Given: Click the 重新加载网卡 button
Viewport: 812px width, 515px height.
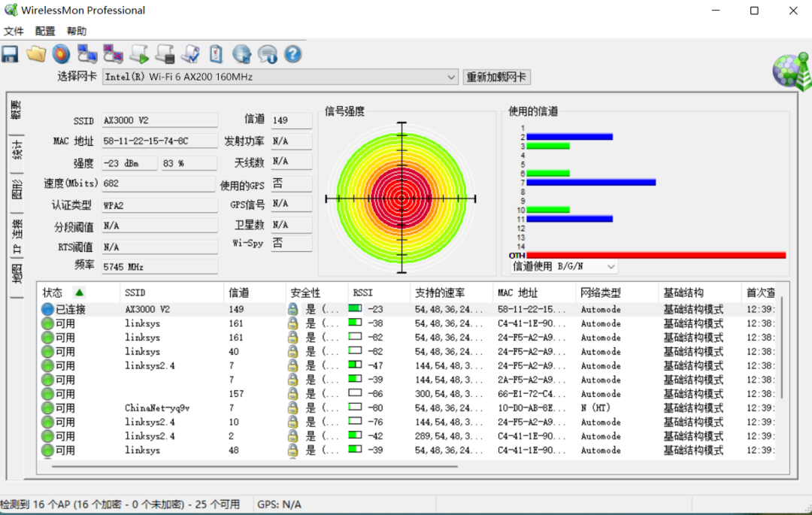Looking at the screenshot, I should pos(496,77).
